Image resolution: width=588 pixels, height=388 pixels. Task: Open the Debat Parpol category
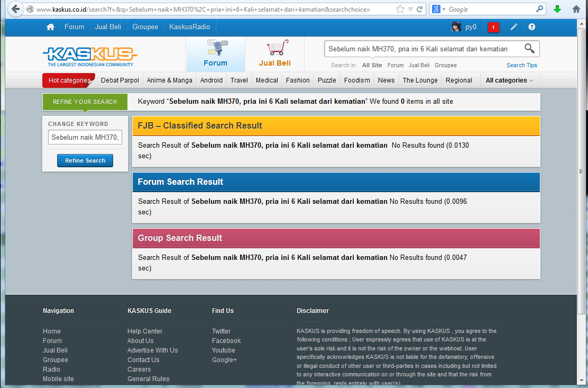click(x=120, y=80)
